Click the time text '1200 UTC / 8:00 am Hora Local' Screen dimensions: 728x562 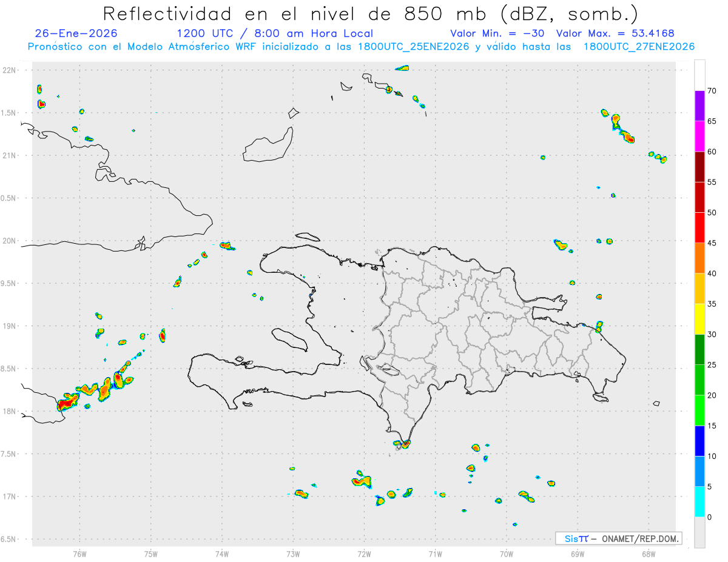click(x=275, y=33)
